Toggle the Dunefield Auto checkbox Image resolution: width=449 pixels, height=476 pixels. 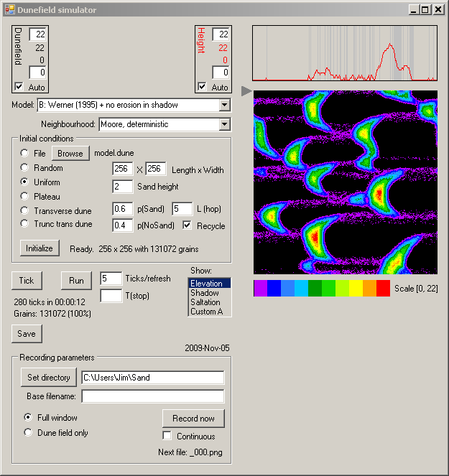[x=19, y=87]
